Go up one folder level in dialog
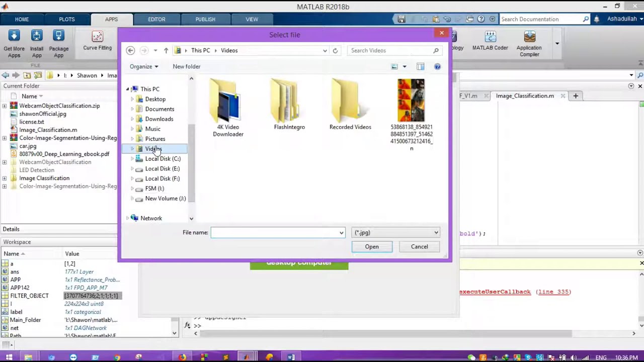This screenshot has height=362, width=644. (x=166, y=50)
